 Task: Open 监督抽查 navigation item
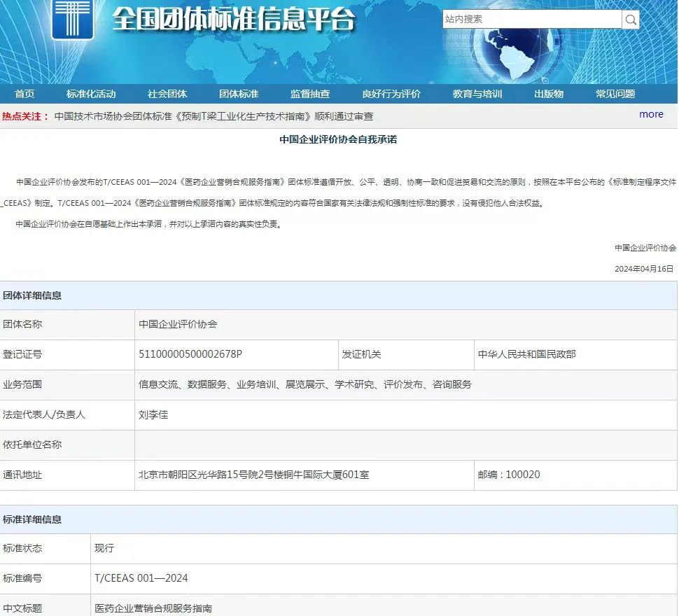(310, 94)
